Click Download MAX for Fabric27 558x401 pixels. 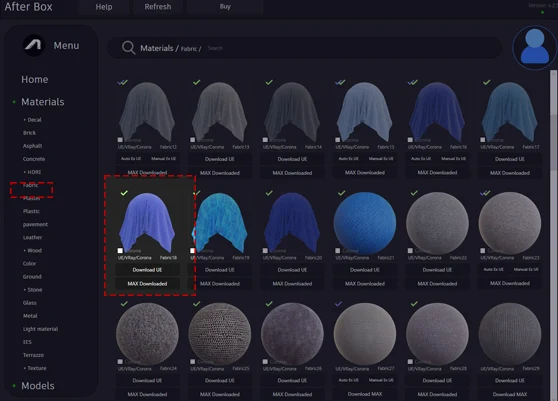click(365, 394)
